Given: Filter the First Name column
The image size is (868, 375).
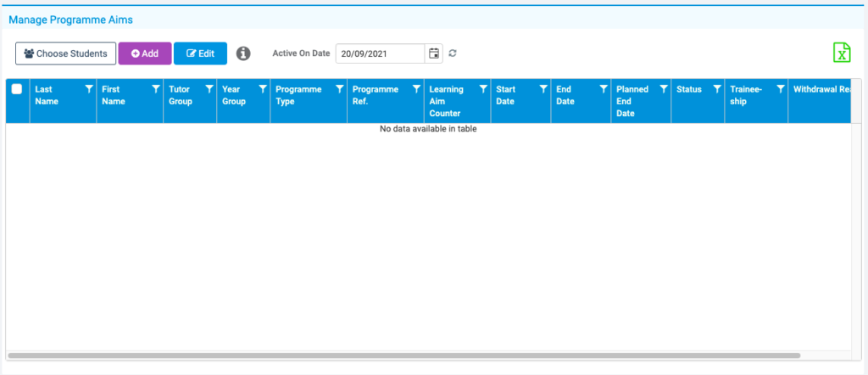Looking at the screenshot, I should coord(156,89).
